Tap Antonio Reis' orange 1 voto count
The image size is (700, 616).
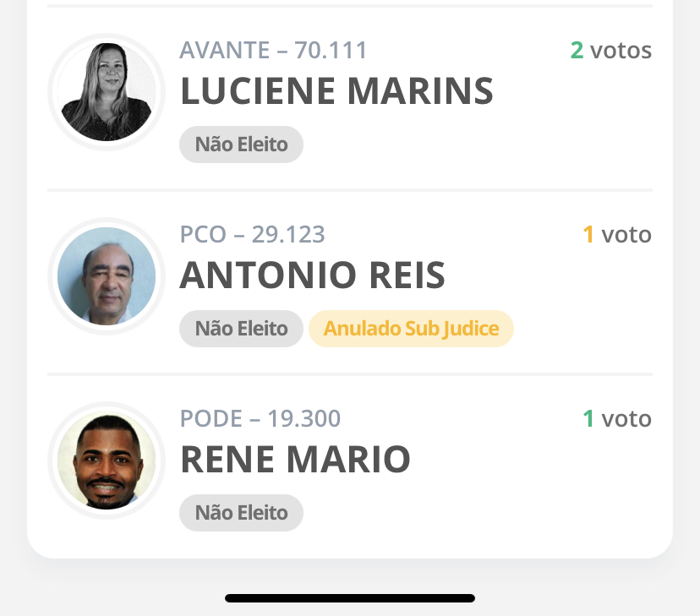pyautogui.click(x=616, y=235)
